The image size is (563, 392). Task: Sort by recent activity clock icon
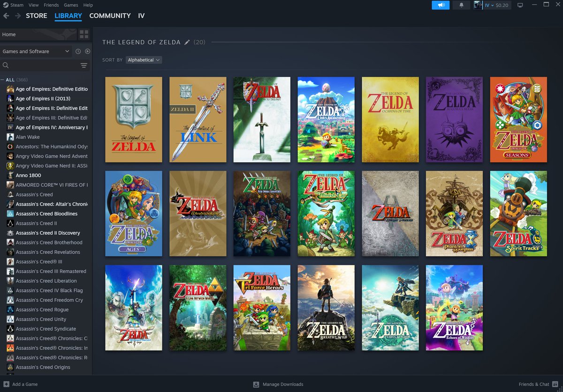78,52
